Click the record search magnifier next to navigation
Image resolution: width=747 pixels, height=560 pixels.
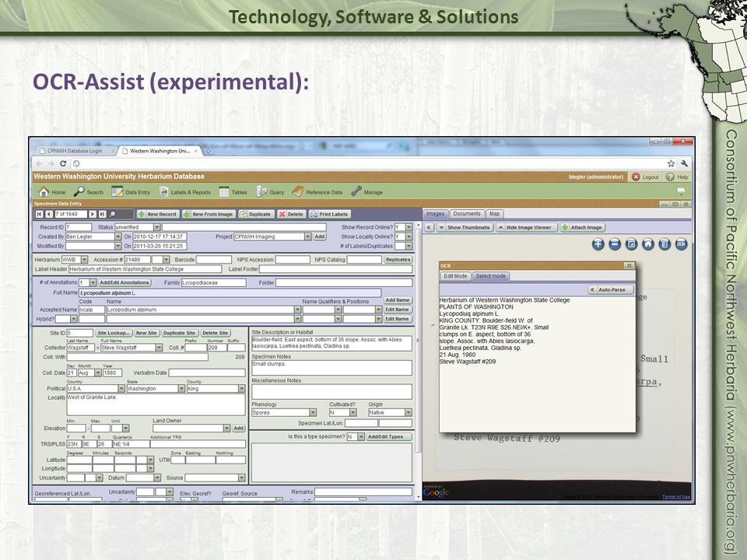coord(113,215)
